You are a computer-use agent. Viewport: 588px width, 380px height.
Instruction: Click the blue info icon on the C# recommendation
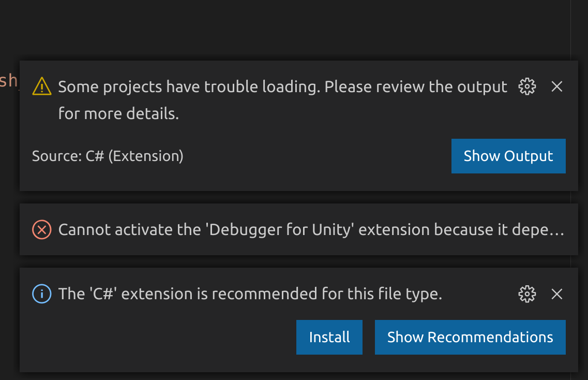coord(41,294)
